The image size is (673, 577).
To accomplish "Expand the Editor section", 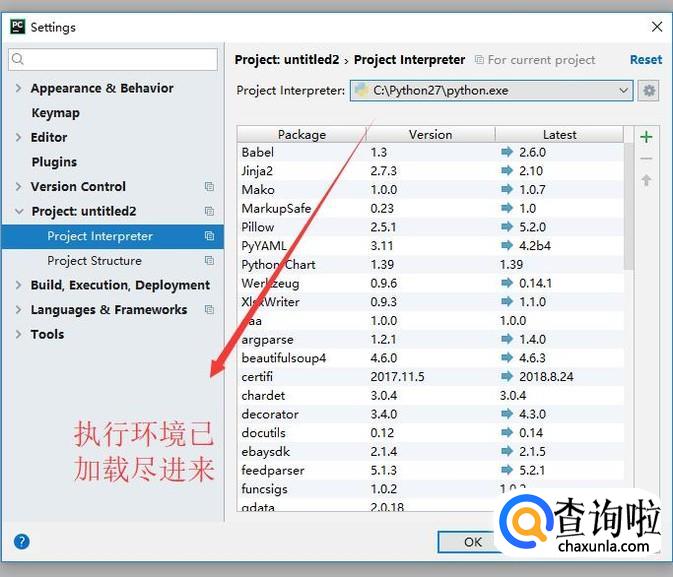I will (18, 137).
